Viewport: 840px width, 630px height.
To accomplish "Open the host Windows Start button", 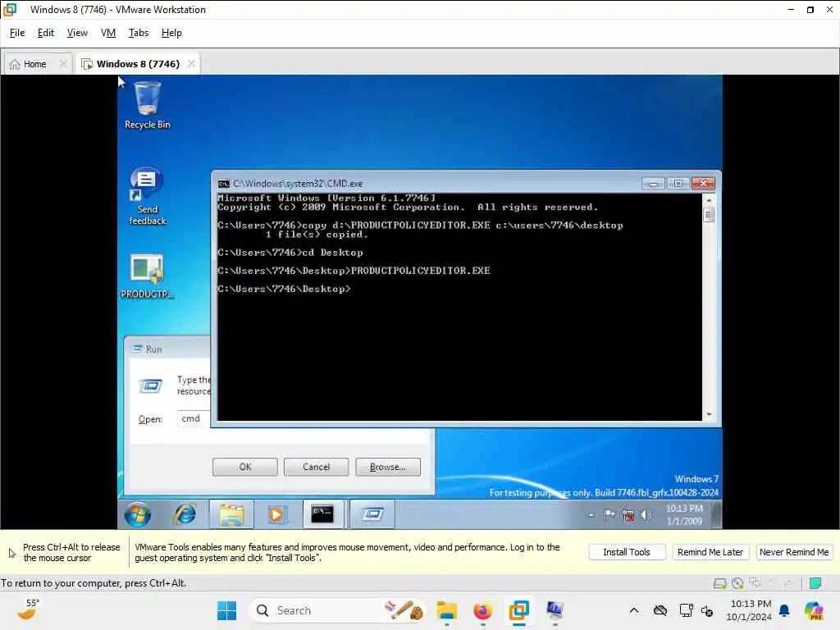I will [227, 610].
